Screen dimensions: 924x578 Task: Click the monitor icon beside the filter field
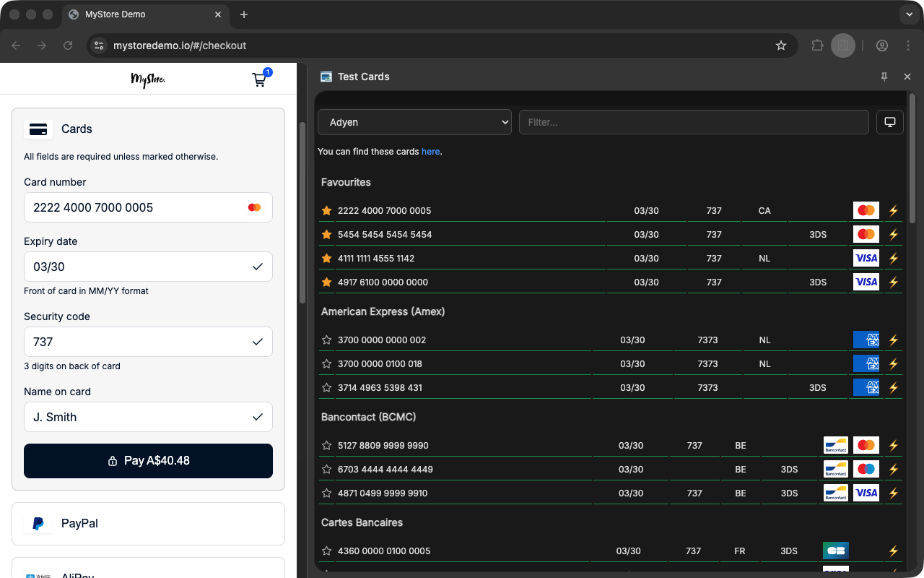pyautogui.click(x=889, y=122)
